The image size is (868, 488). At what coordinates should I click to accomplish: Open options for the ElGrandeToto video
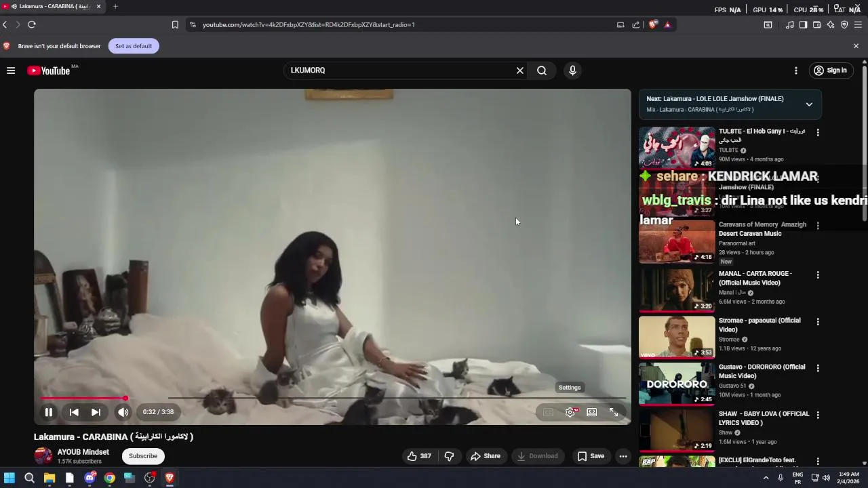(818, 462)
